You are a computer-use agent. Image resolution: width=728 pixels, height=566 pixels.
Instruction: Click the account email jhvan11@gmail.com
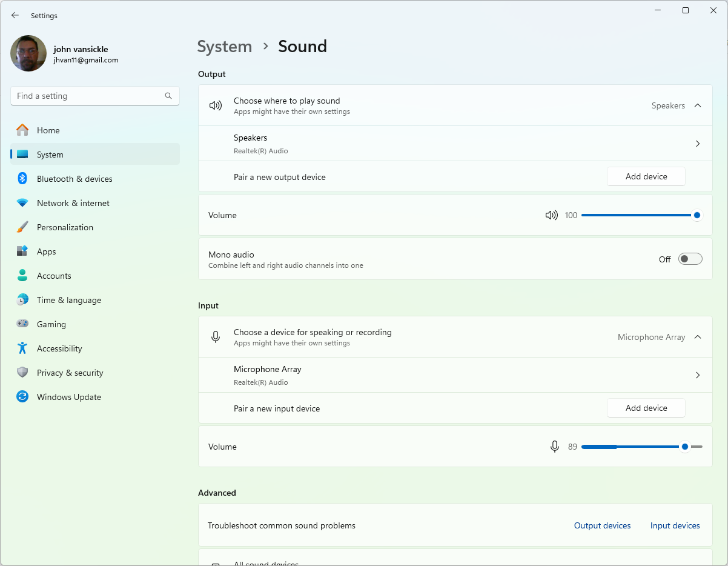(x=86, y=60)
